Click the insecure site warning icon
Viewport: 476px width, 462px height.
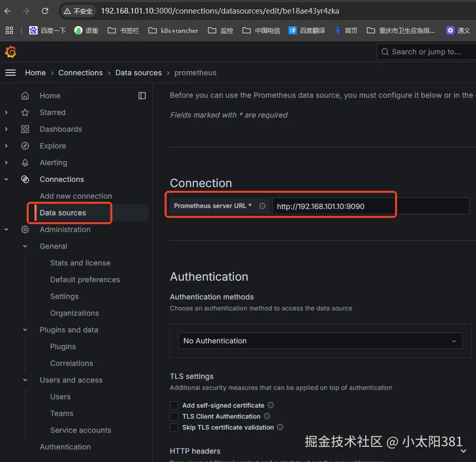[67, 11]
